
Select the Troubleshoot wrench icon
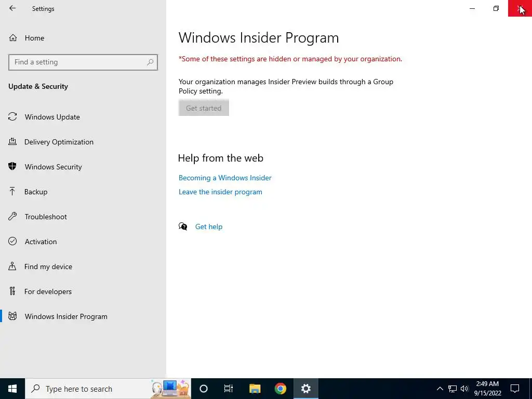tap(12, 217)
